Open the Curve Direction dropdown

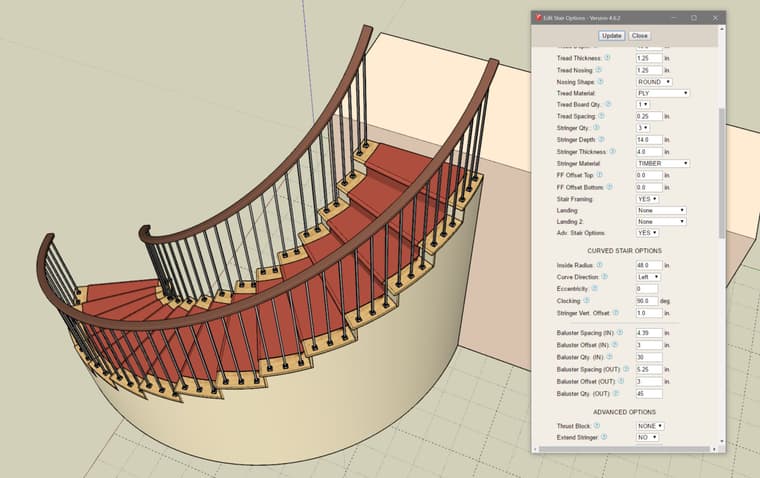tap(648, 277)
